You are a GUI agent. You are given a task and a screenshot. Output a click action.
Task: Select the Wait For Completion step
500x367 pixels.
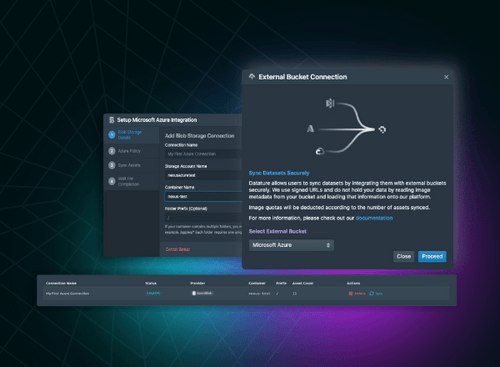pyautogui.click(x=131, y=181)
